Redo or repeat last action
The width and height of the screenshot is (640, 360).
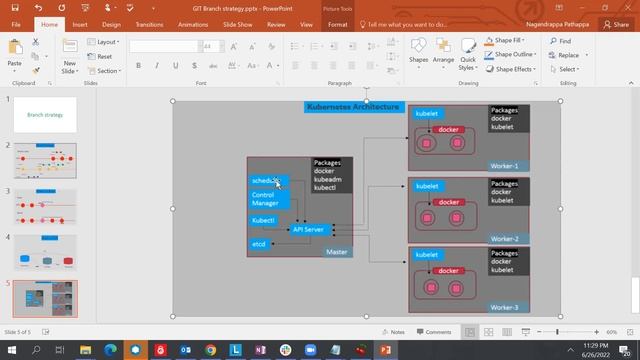coord(62,8)
